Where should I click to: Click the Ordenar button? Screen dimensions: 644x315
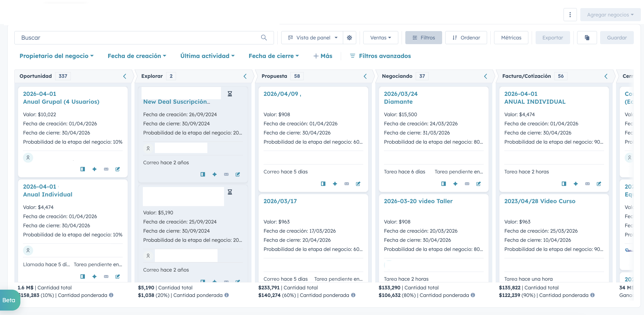(x=466, y=38)
